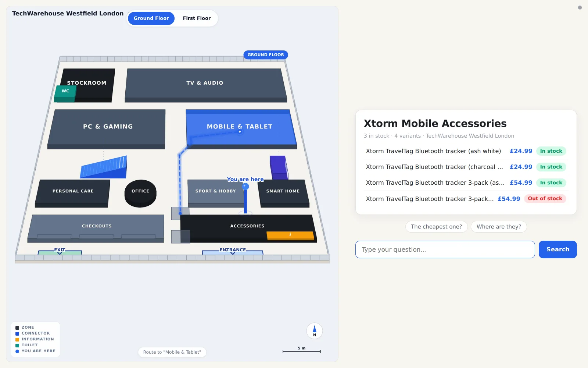The height and width of the screenshot is (368, 588).
Task: Click the grey status dot top right
Action: (x=580, y=7)
